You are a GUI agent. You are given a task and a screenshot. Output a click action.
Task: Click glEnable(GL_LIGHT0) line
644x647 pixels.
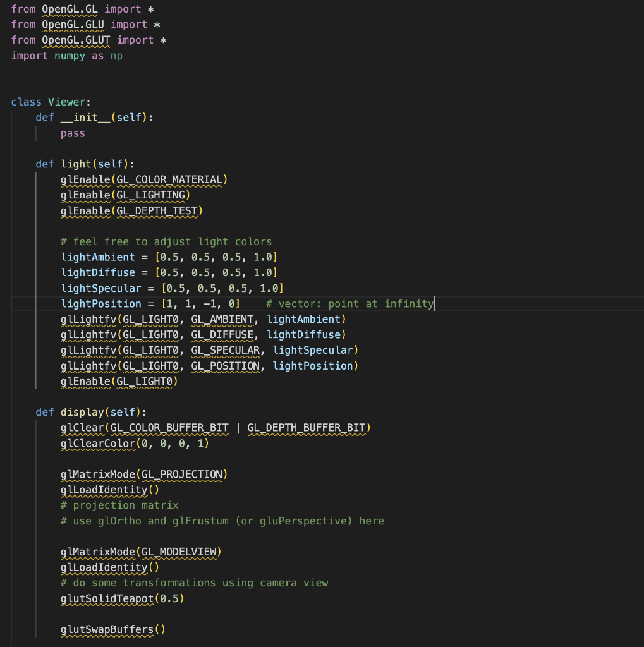click(119, 382)
